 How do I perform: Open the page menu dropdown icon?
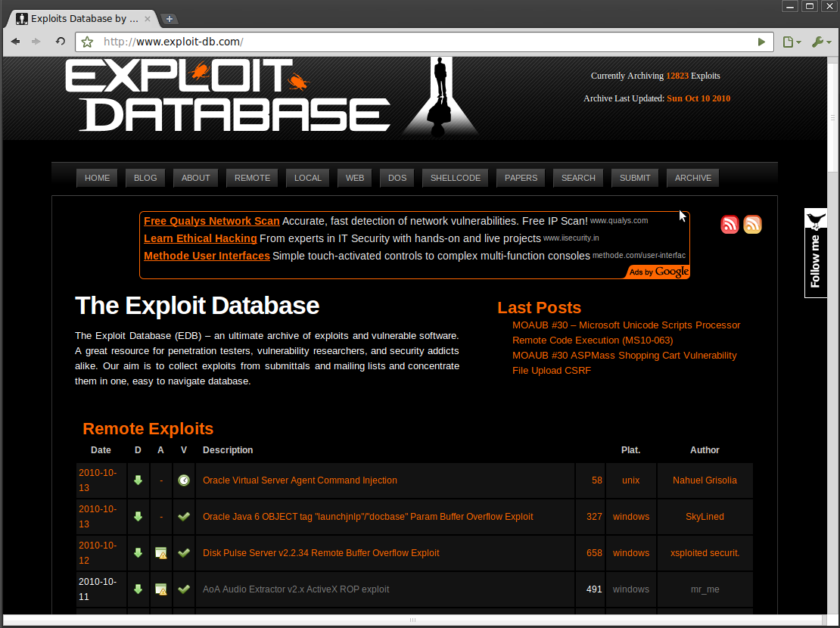click(x=792, y=42)
